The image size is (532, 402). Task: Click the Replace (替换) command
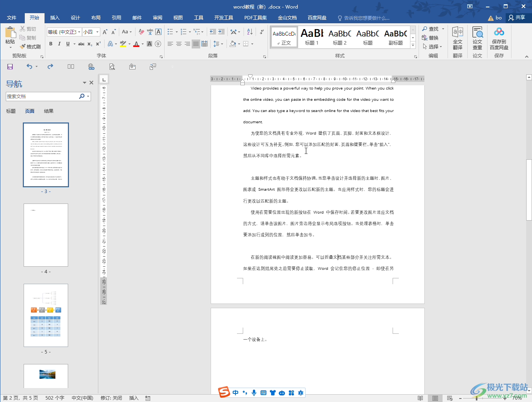tap(430, 38)
